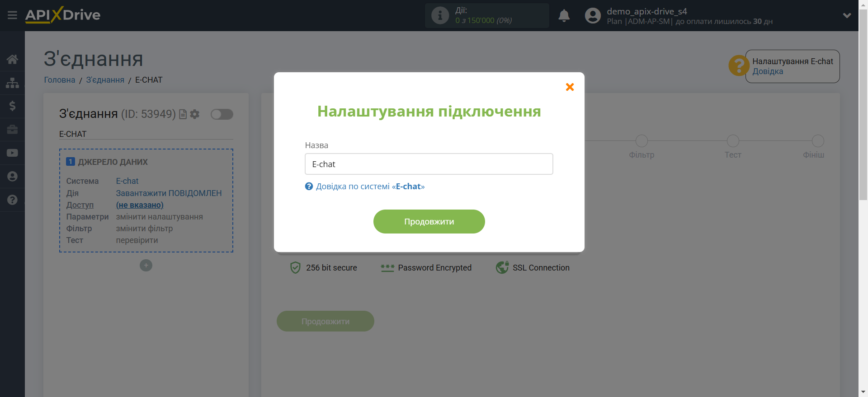
Task: Open help question icon in sidebar
Action: [12, 200]
